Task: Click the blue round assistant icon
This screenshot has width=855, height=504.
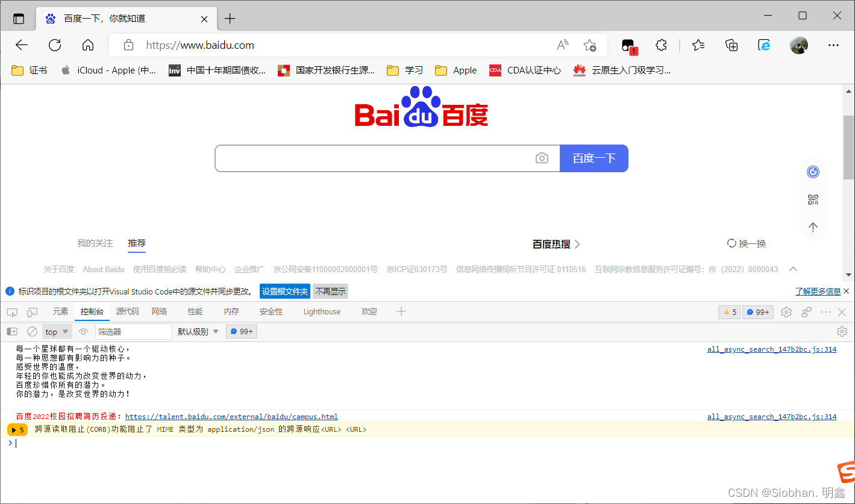Action: click(813, 172)
